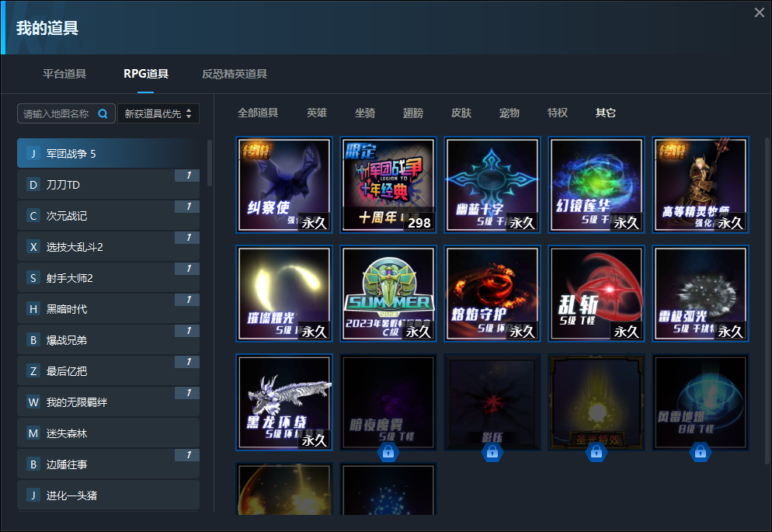The image size is (772, 532).
Task: Filter by 宠物 category
Action: coord(509,113)
